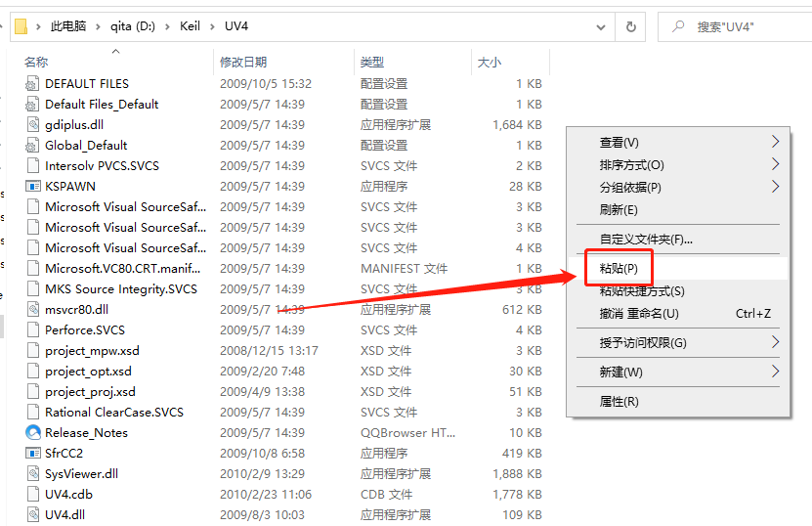Select the Release_Notes file name
Image resolution: width=812 pixels, height=526 pixels.
(87, 433)
